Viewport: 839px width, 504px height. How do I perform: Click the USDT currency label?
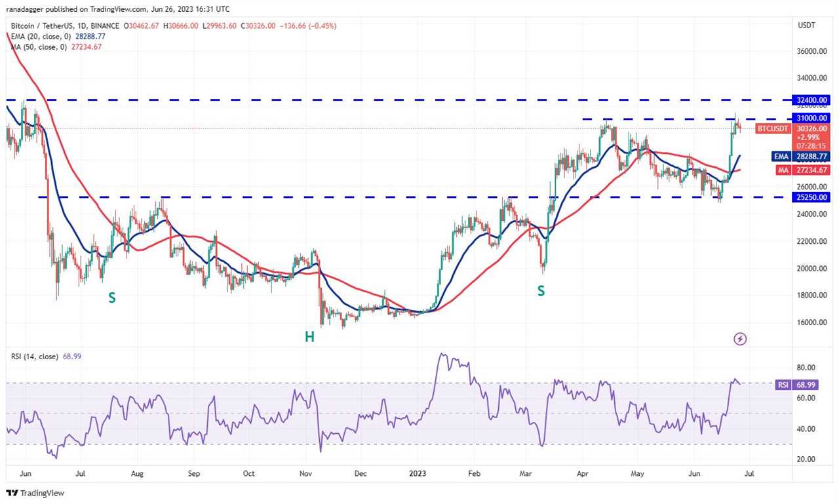[x=806, y=26]
